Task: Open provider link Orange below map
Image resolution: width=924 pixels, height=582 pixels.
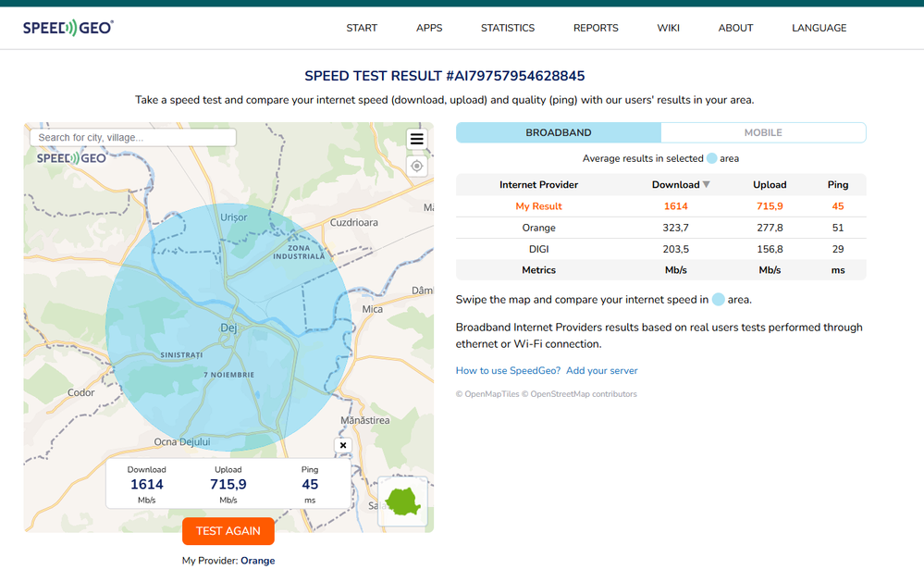Action: pos(257,560)
